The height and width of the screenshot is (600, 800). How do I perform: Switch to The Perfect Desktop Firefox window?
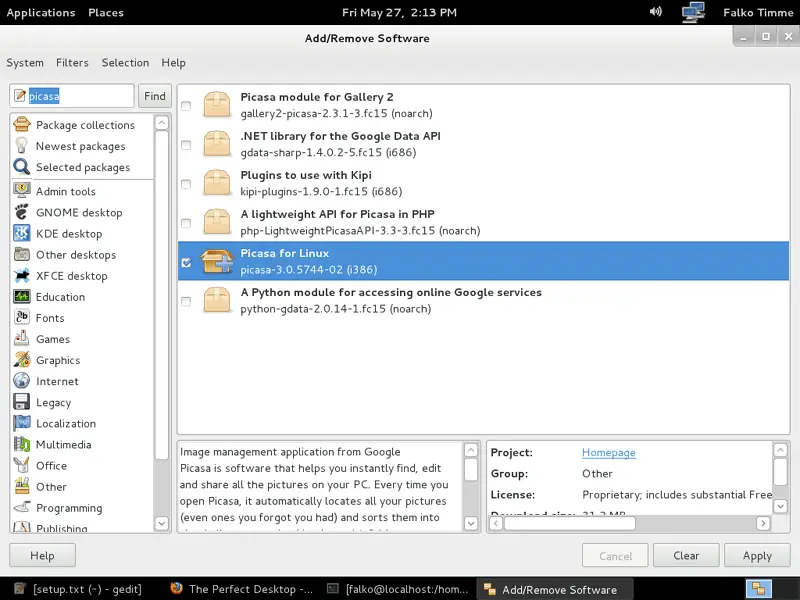(241, 589)
